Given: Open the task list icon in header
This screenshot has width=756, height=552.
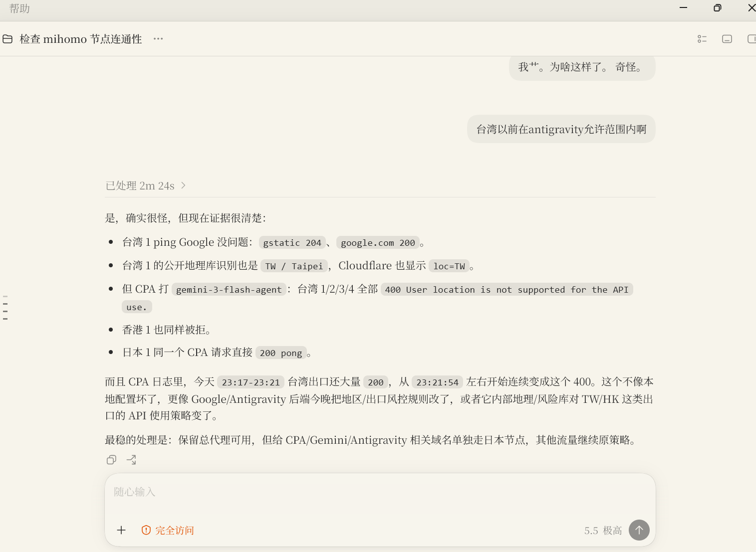Looking at the screenshot, I should (x=702, y=39).
